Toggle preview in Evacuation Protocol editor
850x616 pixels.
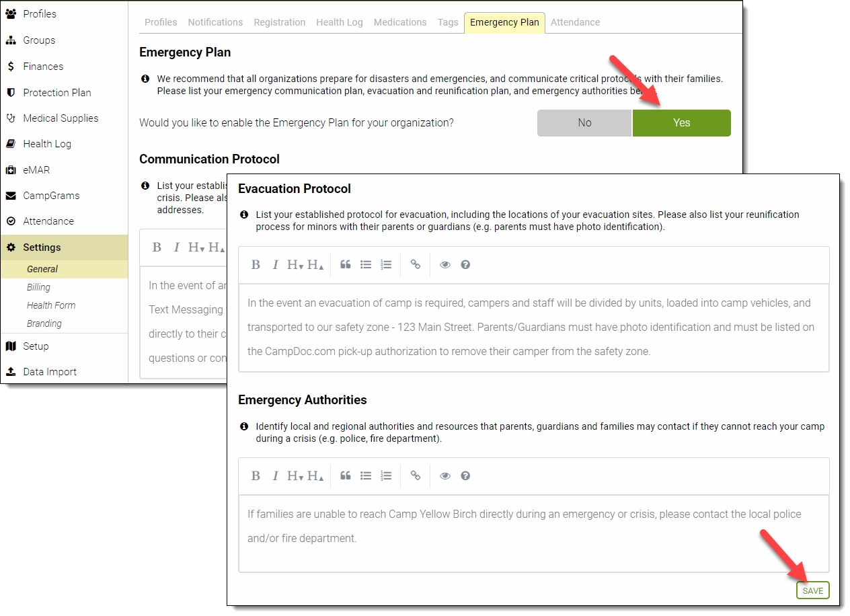445,265
